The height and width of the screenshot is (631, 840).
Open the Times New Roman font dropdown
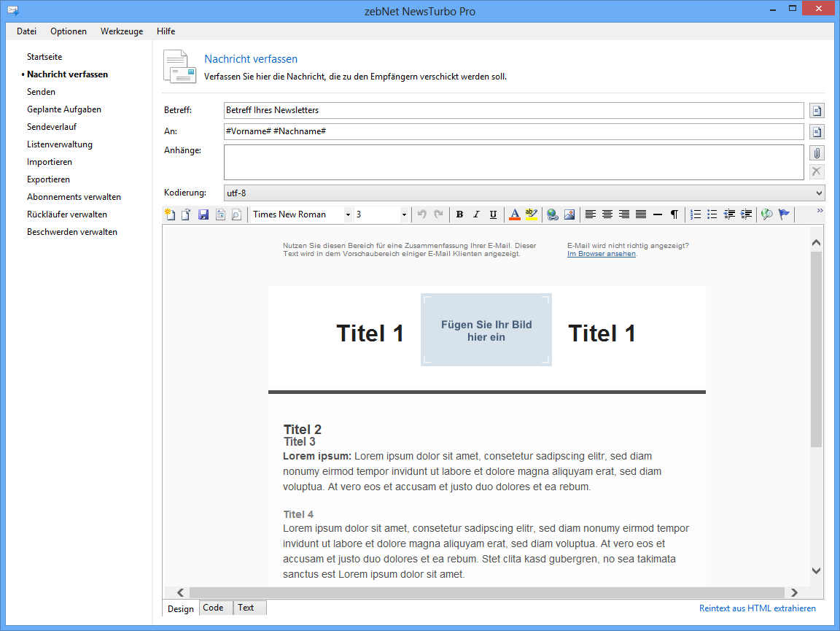[x=348, y=214]
